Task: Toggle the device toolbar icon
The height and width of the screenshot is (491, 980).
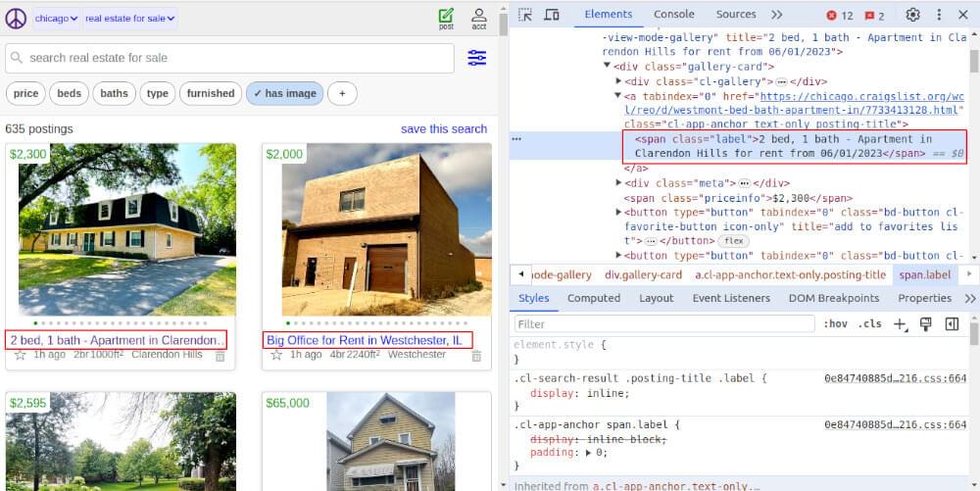Action: [551, 15]
